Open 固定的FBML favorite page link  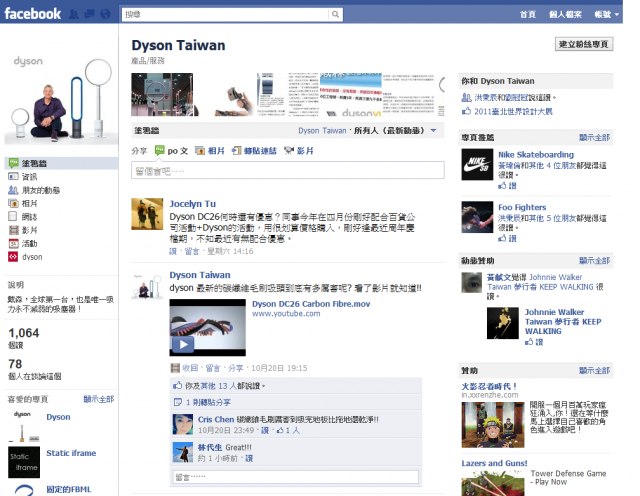point(69,489)
